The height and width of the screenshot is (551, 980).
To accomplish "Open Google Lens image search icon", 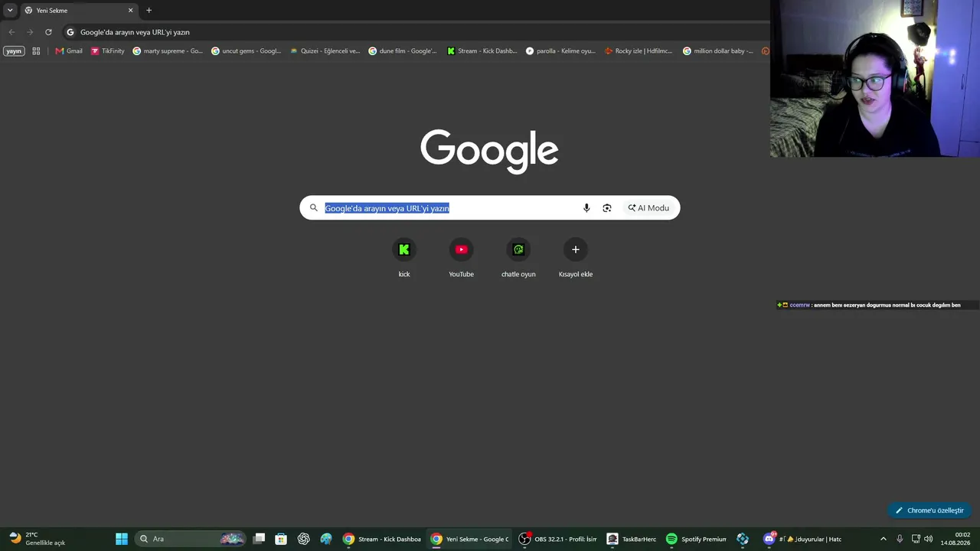I will point(607,208).
